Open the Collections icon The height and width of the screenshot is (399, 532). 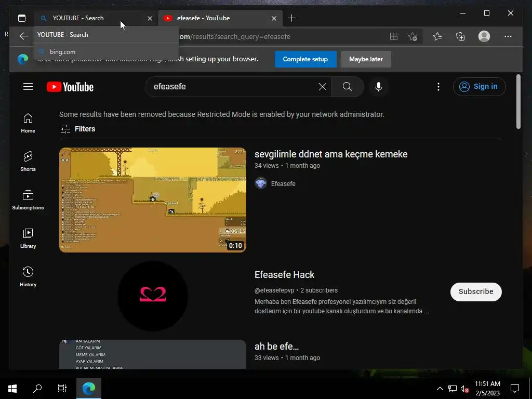pyautogui.click(x=460, y=36)
